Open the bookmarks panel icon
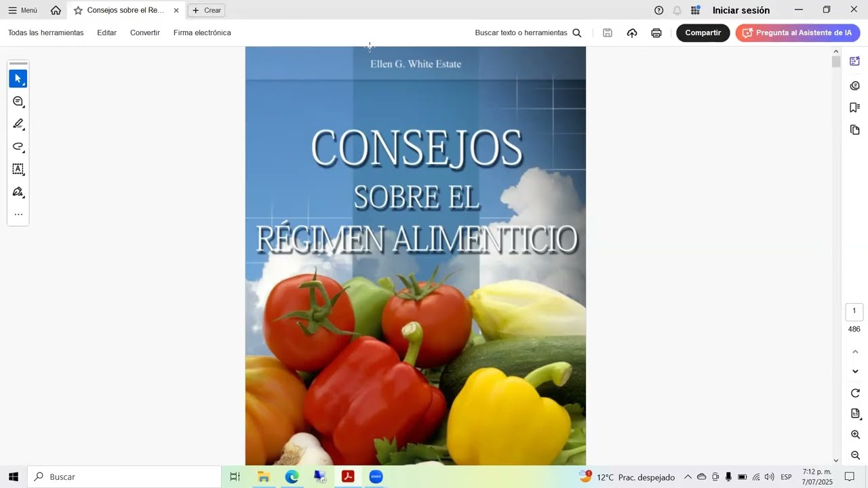Screen dimensions: 868x488 tap(855, 108)
